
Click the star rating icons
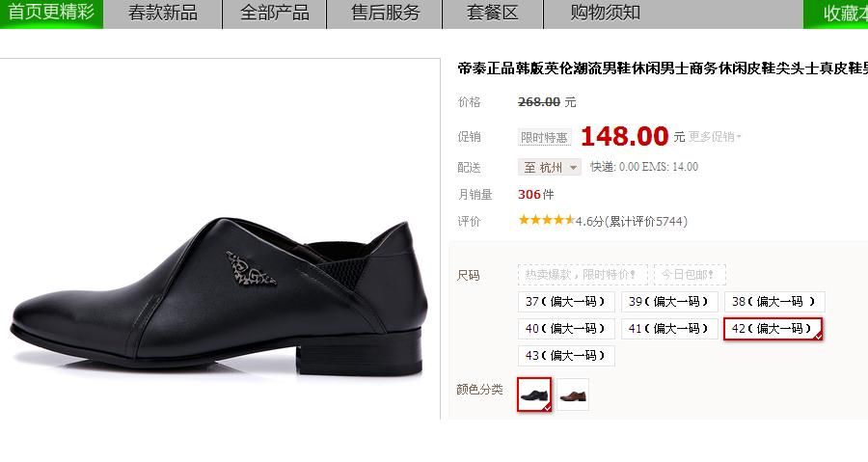[547, 220]
